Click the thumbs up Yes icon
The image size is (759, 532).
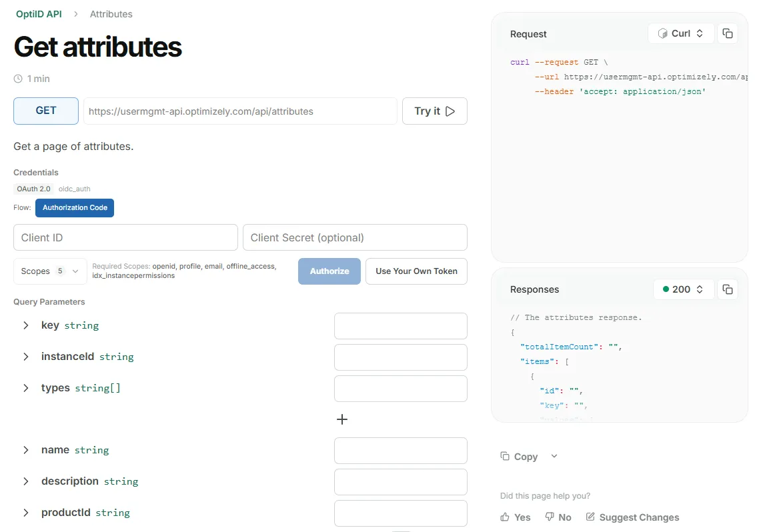[505, 517]
